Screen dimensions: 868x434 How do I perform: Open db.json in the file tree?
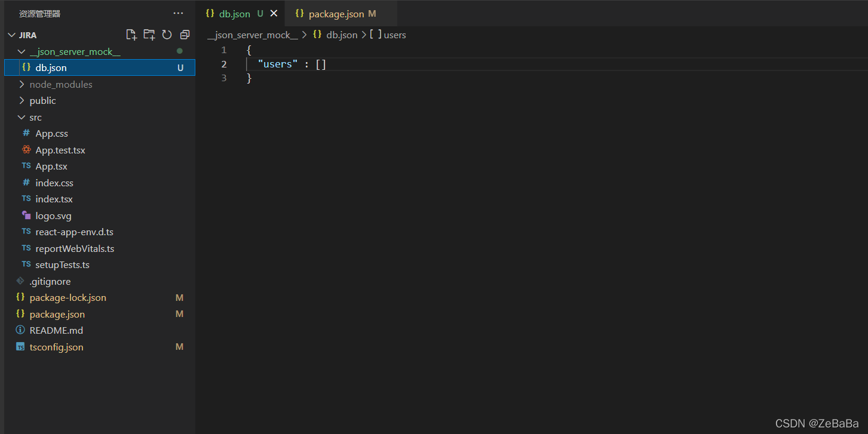pyautogui.click(x=100, y=67)
